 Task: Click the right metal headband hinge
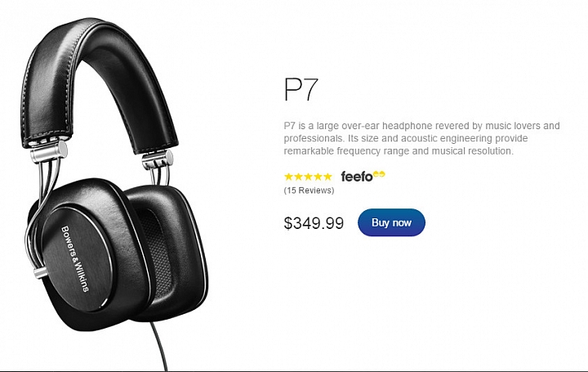pyautogui.click(x=158, y=159)
